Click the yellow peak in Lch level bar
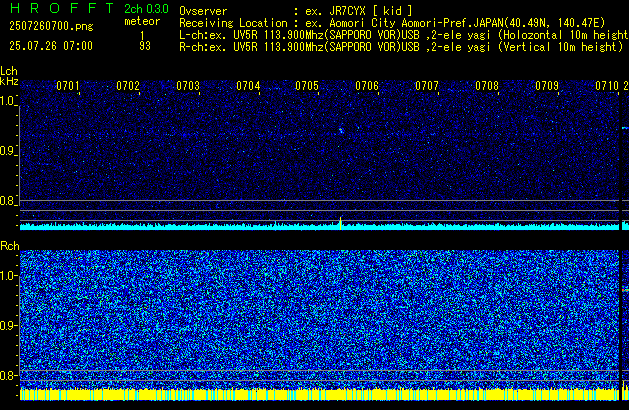629x410 pixels. click(341, 223)
